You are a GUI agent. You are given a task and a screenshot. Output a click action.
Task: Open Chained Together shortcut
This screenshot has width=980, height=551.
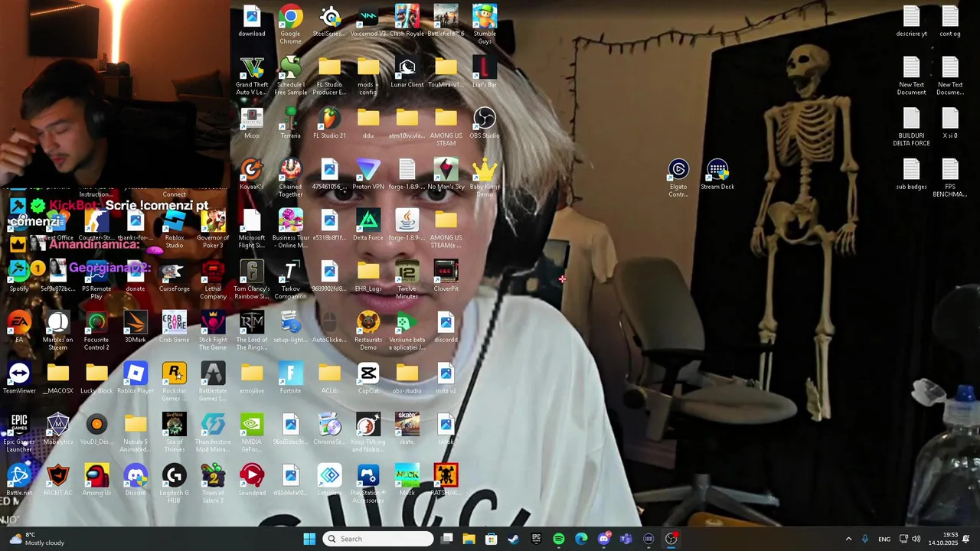290,177
